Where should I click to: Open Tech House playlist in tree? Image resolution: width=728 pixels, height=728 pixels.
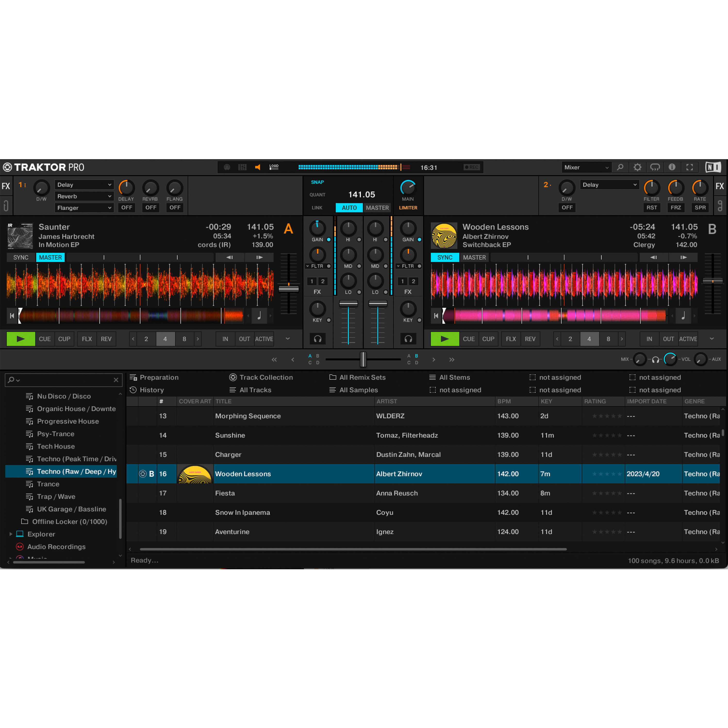coord(50,446)
